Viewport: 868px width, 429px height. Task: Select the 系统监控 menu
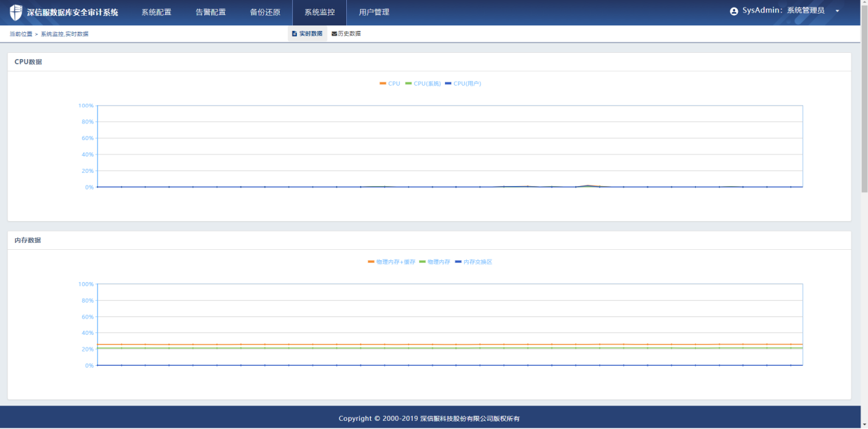320,12
